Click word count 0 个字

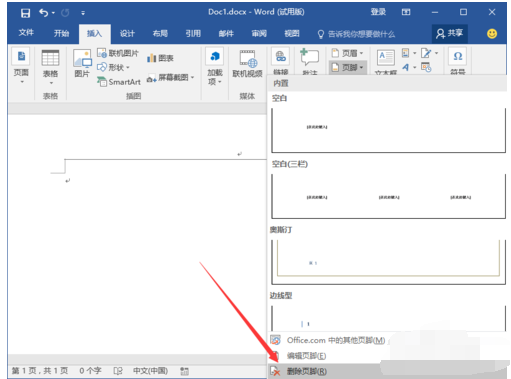(x=90, y=371)
